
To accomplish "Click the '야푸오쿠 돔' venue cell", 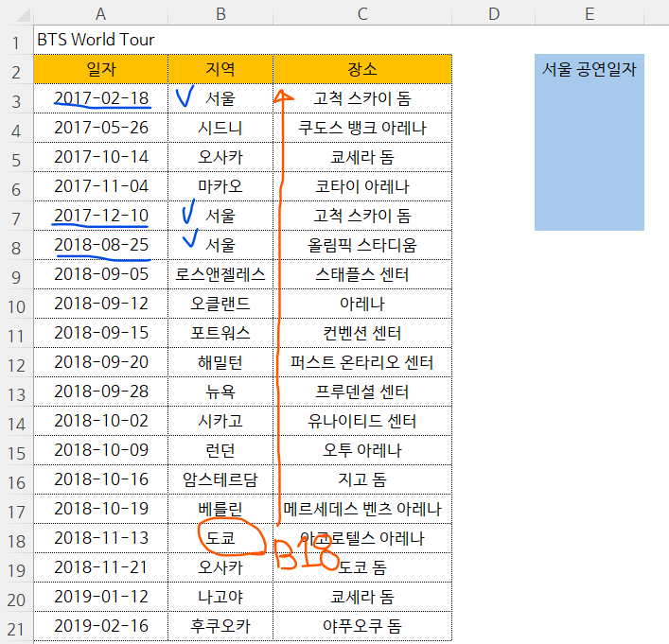I will point(362,626).
